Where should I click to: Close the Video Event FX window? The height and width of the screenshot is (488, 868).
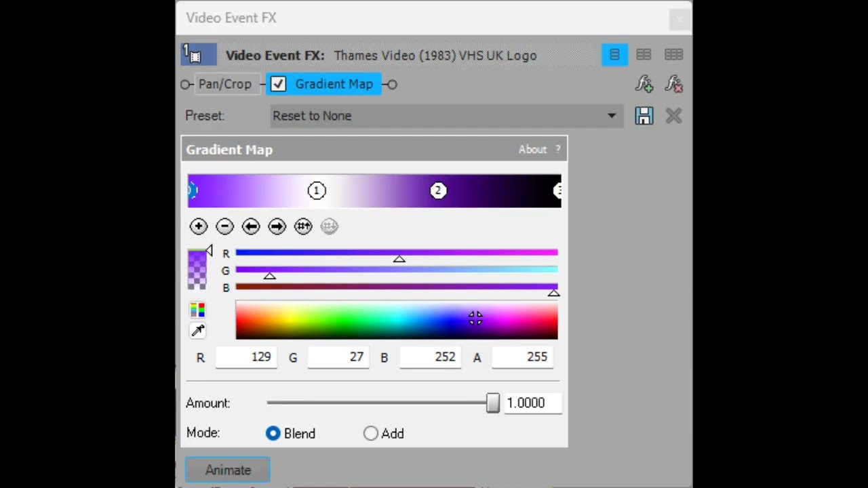[x=679, y=19]
